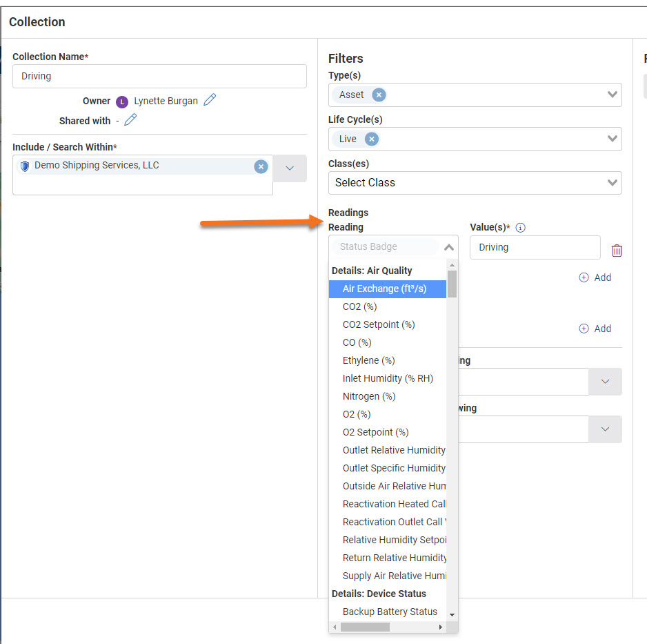
Task: Delete the reading row with trash icon
Action: 617,250
